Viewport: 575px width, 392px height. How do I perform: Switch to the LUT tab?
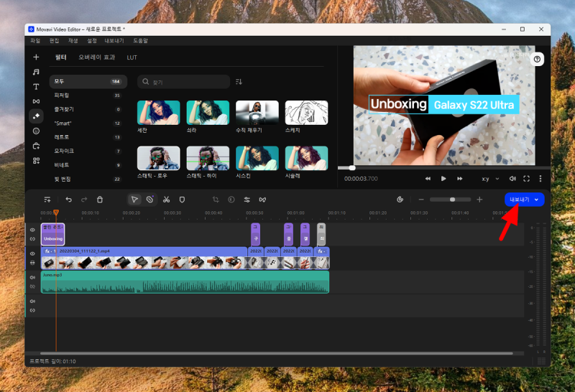(x=132, y=57)
